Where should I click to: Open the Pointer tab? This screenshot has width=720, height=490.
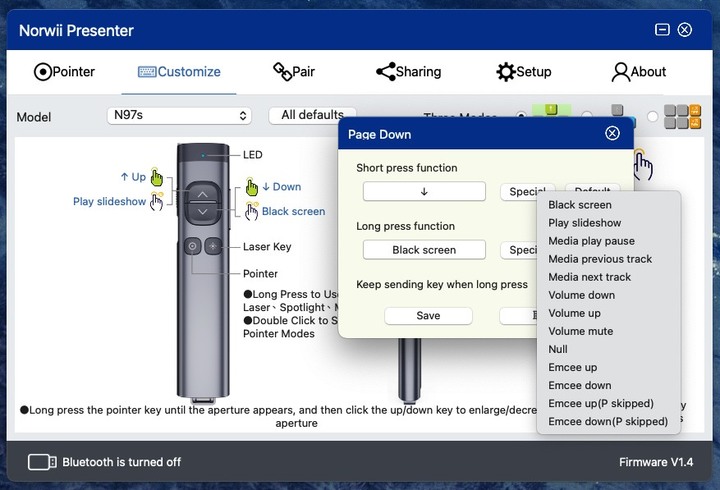coord(64,72)
